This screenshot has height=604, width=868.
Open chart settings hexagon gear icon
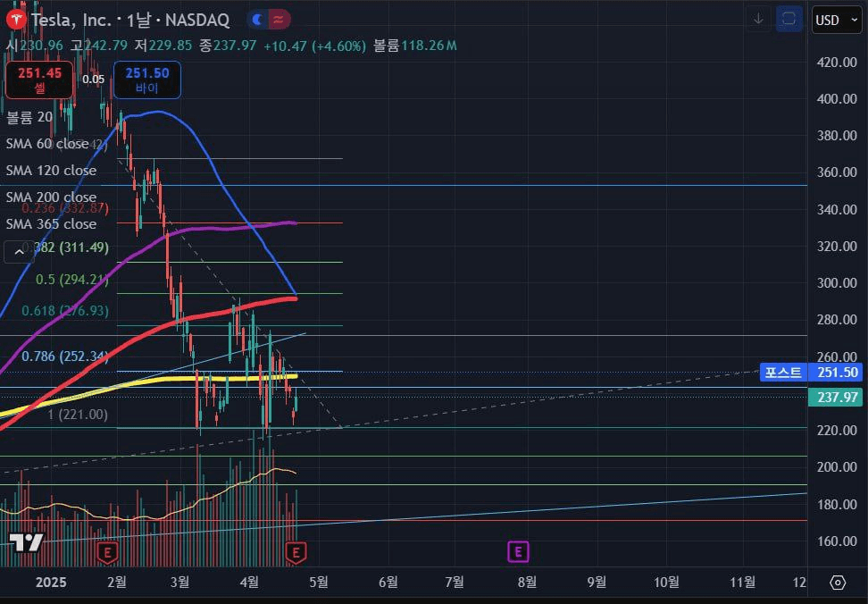(838, 583)
